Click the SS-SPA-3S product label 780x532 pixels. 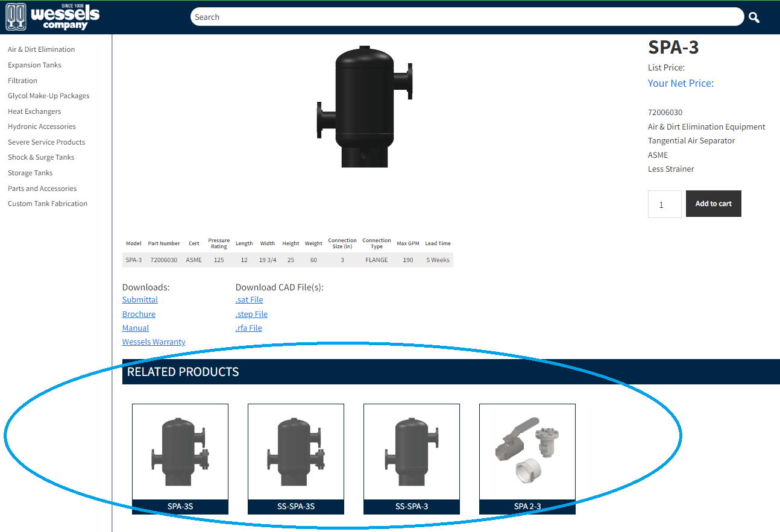[x=296, y=507]
